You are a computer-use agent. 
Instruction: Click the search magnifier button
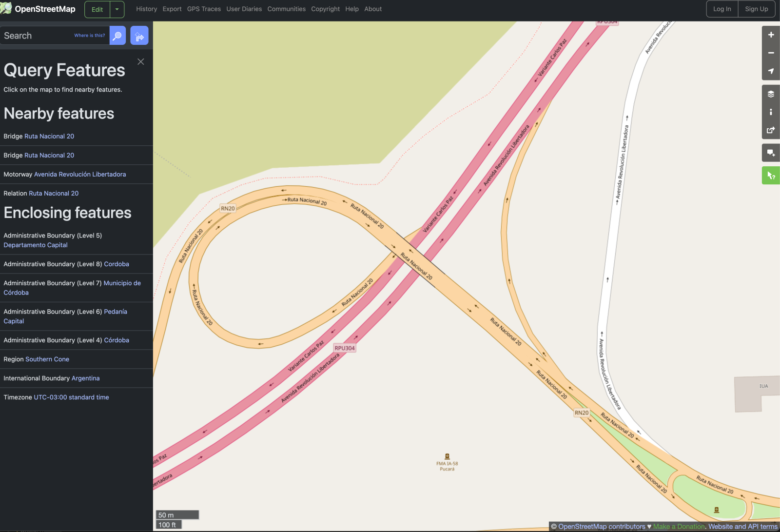tap(117, 36)
